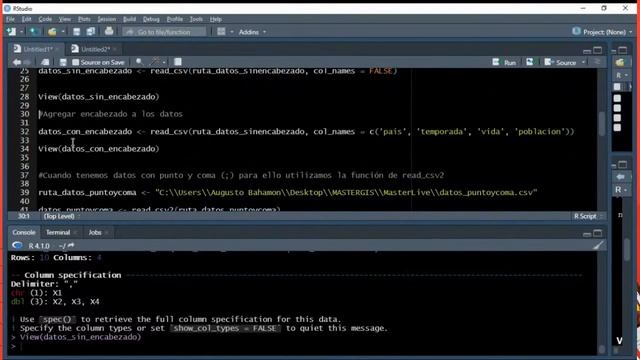Focus the Go to file/function field
The width and height of the screenshot is (640, 360).
tap(164, 32)
